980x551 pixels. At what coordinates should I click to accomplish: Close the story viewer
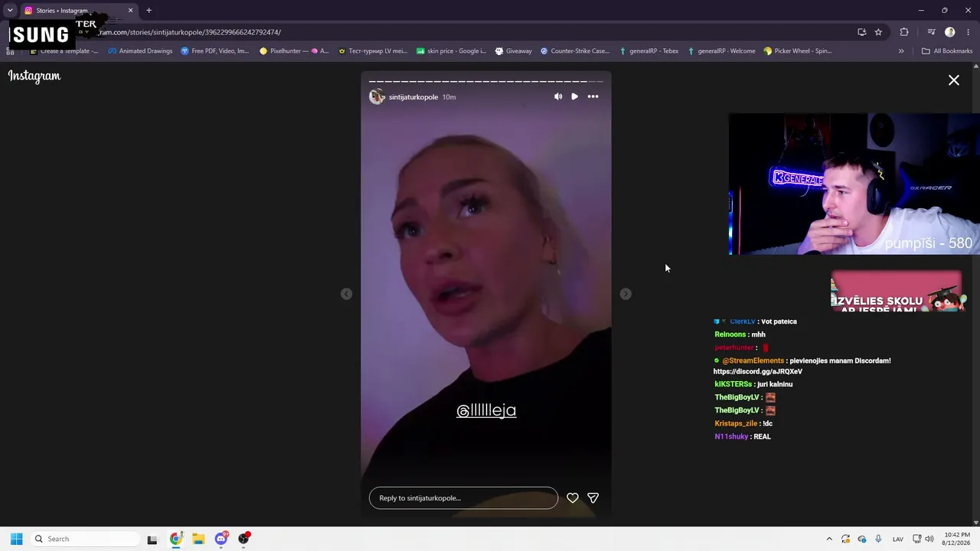[954, 80]
